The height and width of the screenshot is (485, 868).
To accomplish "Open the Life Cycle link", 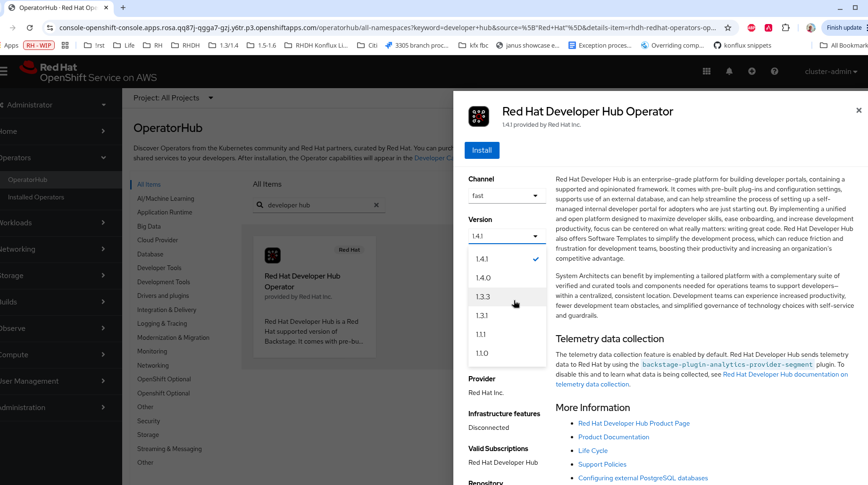I will pyautogui.click(x=593, y=451).
